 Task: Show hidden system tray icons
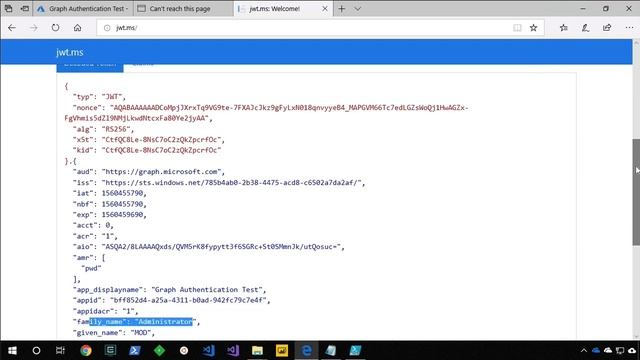(584, 350)
